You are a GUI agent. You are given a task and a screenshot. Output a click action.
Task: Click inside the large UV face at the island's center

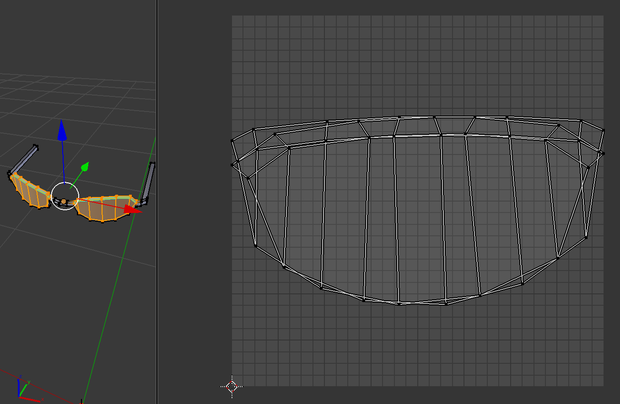point(419,217)
